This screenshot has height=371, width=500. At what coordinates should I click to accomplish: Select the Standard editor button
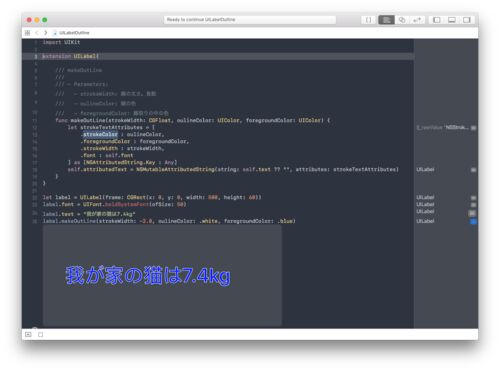point(386,20)
